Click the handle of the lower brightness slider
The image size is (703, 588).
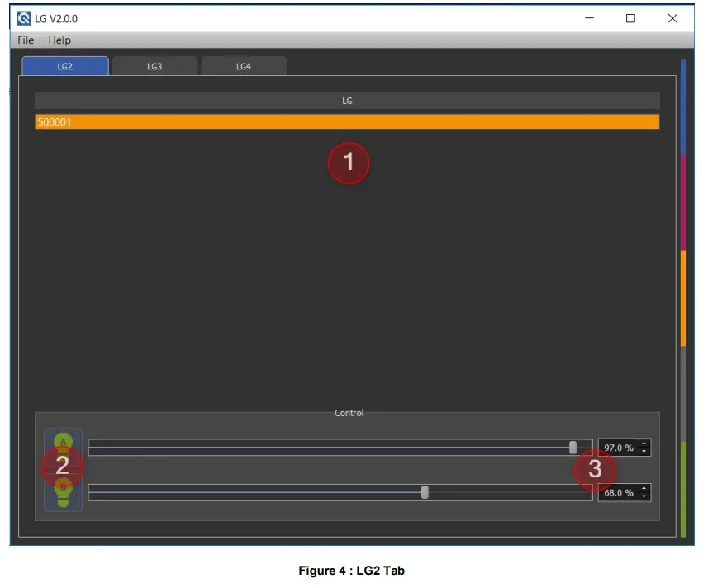pyautogui.click(x=425, y=492)
